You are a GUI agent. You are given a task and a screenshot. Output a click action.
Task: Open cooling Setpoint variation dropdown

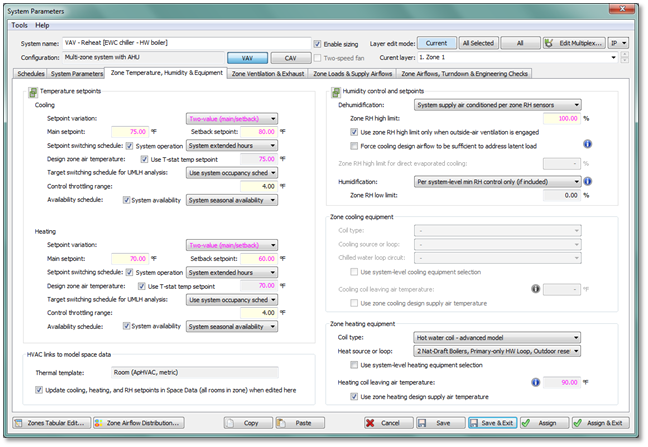[246, 116]
